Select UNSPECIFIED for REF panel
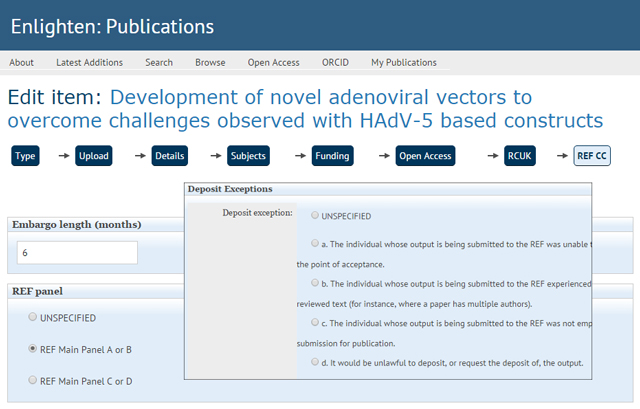The height and width of the screenshot is (409, 640). click(33, 318)
